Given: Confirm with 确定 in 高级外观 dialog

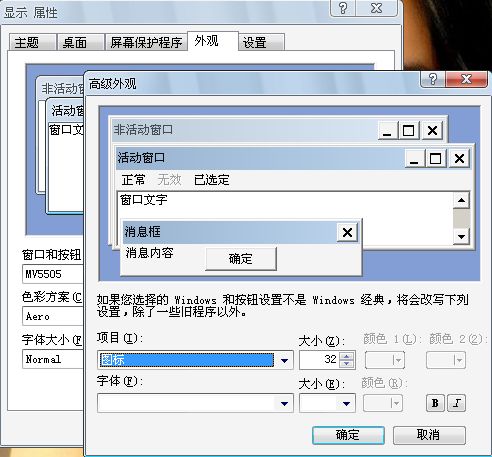Looking at the screenshot, I should [x=348, y=435].
